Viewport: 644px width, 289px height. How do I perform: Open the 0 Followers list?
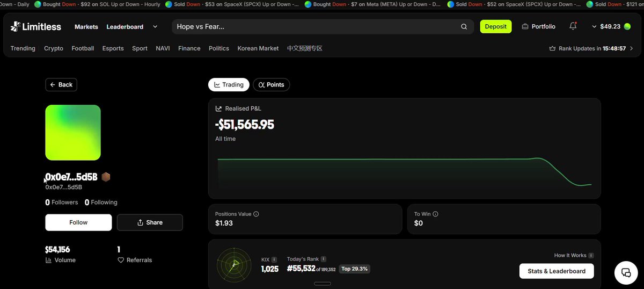[x=62, y=203]
